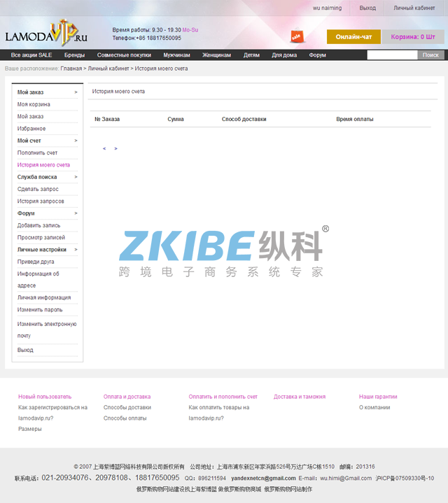
Task: Open the Мужчинам menu item
Action: point(177,55)
